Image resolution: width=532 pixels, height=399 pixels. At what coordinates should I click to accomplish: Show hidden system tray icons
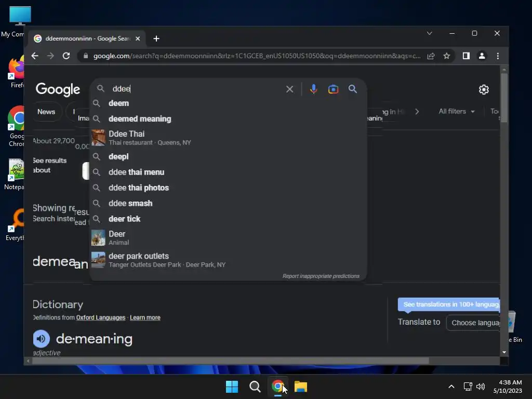tap(451, 387)
